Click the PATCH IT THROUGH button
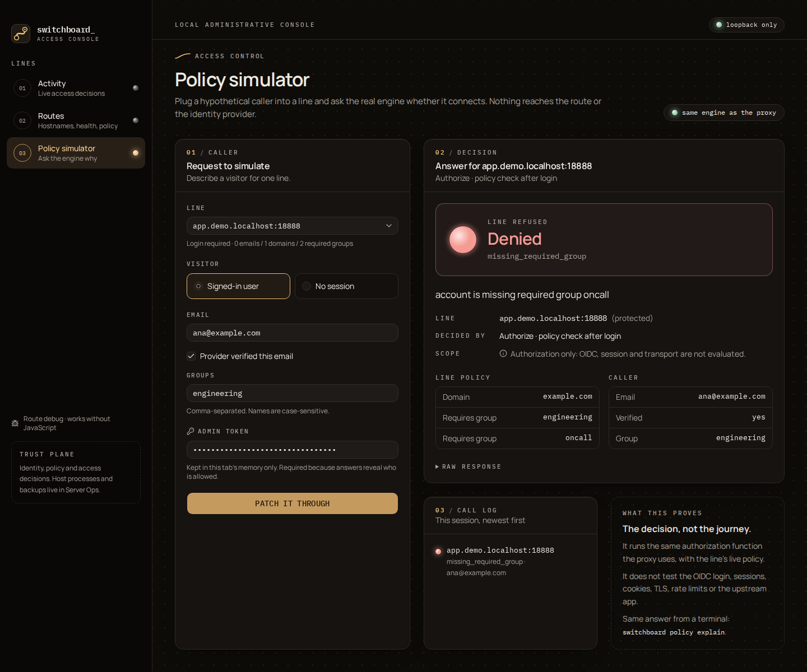Image resolution: width=807 pixels, height=672 pixels. click(293, 503)
